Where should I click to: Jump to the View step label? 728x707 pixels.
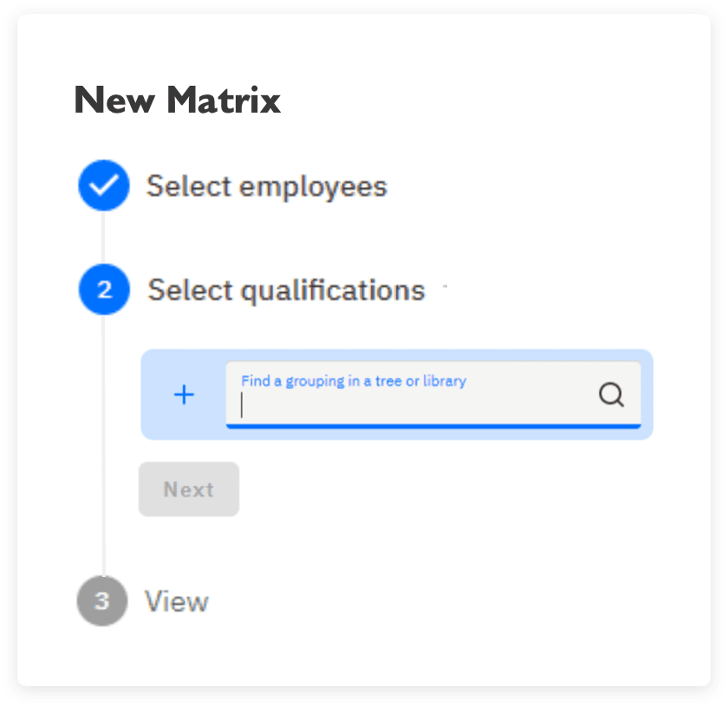coord(177,601)
